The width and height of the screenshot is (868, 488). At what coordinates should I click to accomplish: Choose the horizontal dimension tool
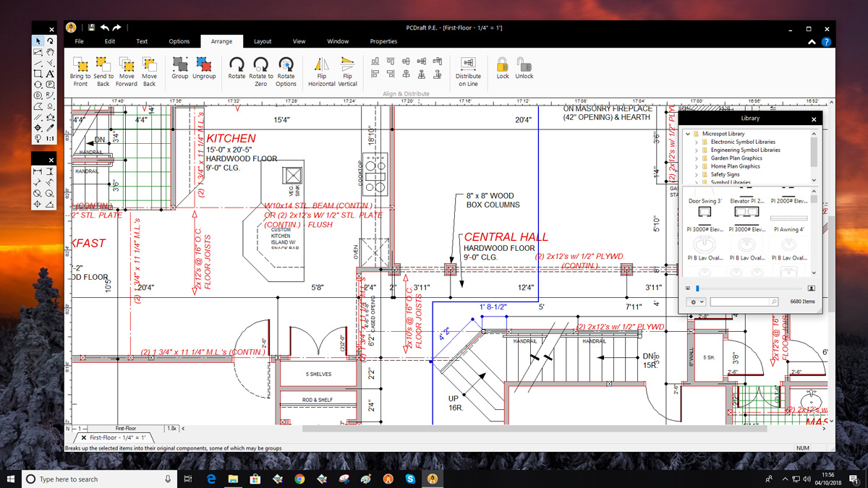38,172
